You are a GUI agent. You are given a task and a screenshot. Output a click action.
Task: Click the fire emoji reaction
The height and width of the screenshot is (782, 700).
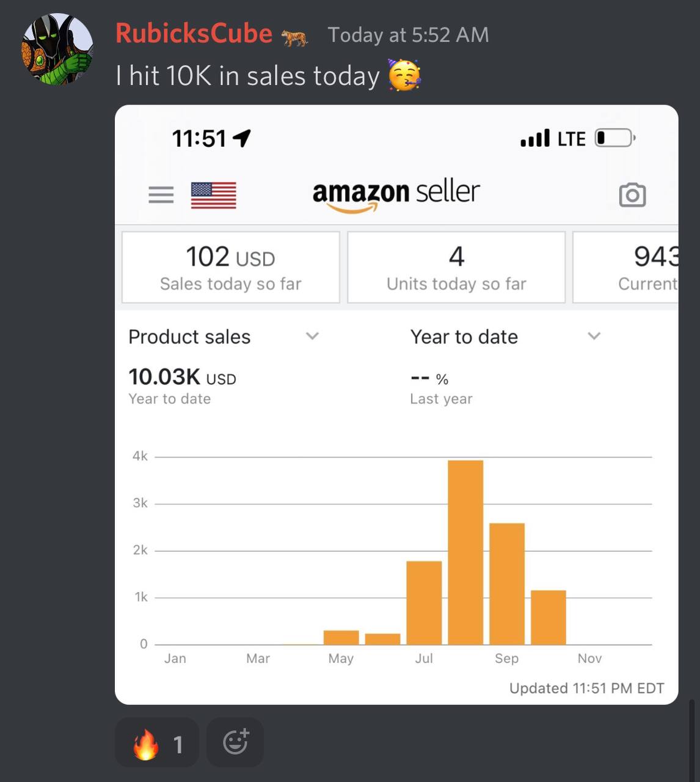pyautogui.click(x=157, y=742)
